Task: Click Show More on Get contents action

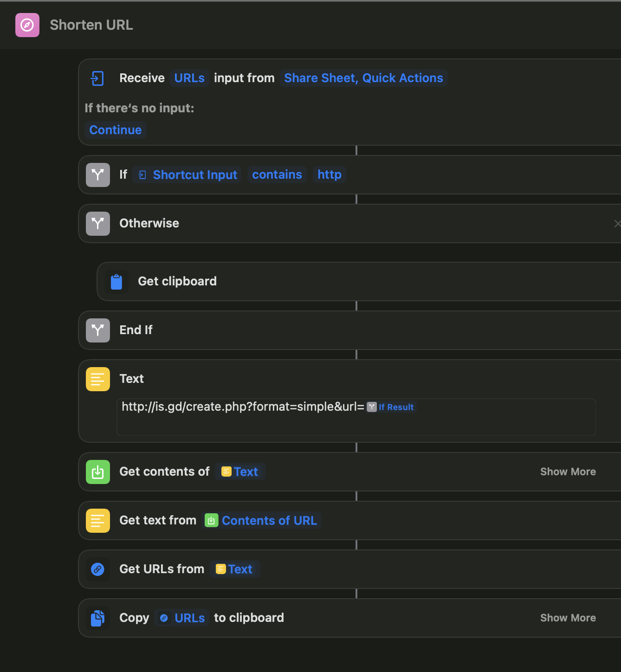Action: click(x=568, y=472)
